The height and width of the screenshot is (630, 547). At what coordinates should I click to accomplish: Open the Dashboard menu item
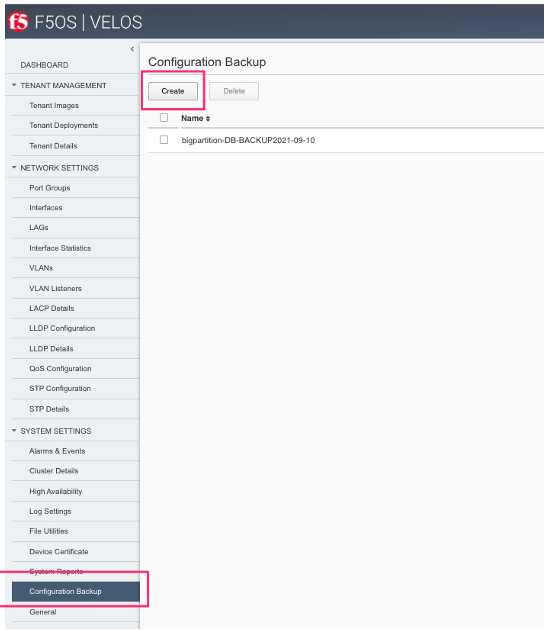44,65
